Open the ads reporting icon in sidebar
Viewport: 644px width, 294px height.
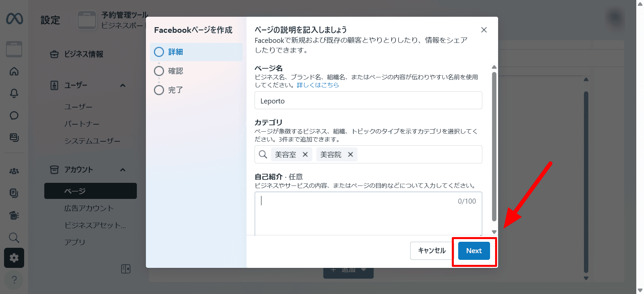pyautogui.click(x=14, y=215)
